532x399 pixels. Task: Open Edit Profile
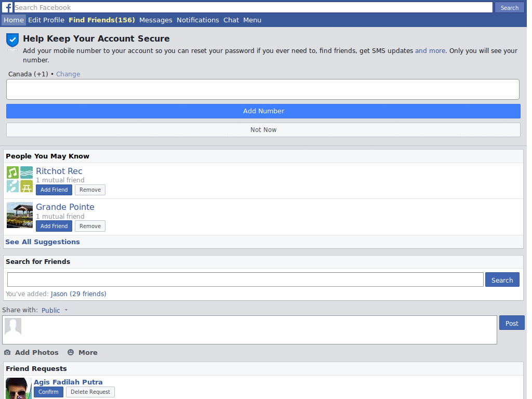tap(46, 20)
